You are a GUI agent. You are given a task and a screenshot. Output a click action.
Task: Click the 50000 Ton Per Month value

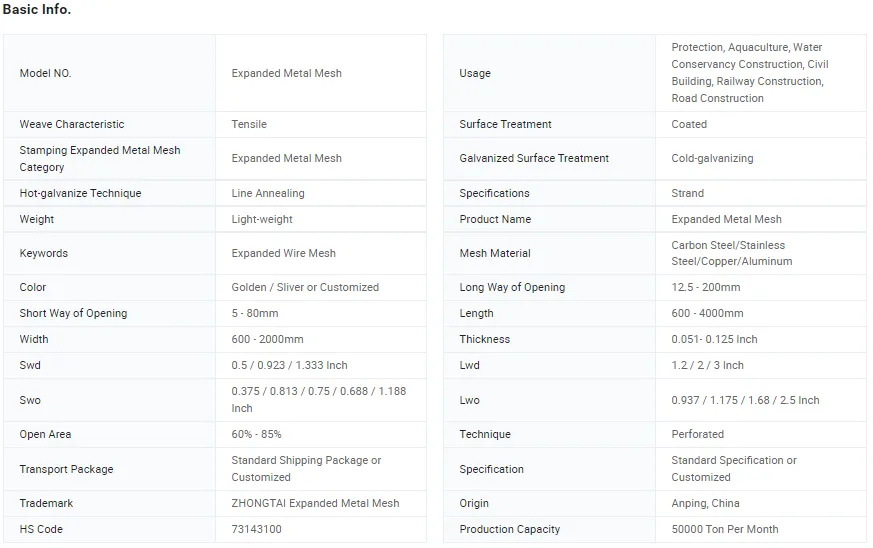click(724, 529)
